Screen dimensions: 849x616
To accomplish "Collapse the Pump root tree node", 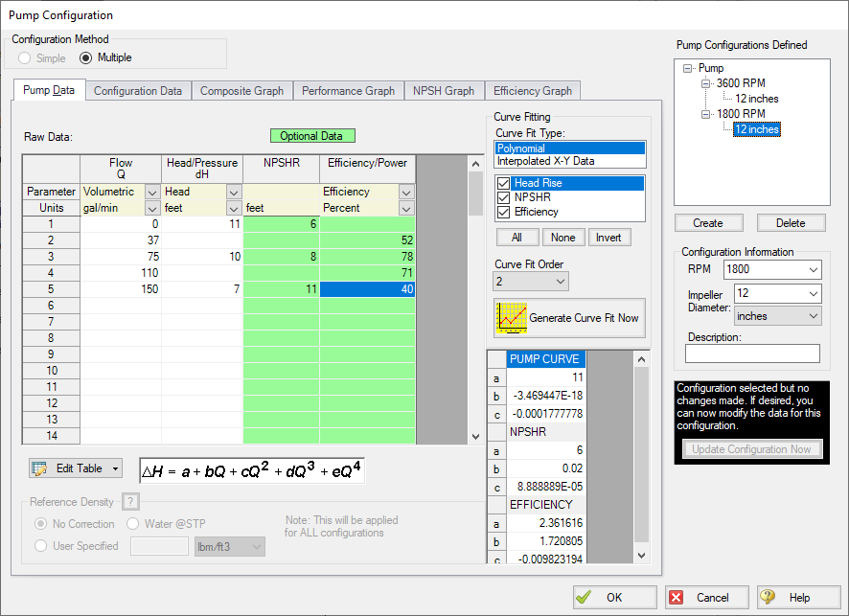I will pos(688,69).
